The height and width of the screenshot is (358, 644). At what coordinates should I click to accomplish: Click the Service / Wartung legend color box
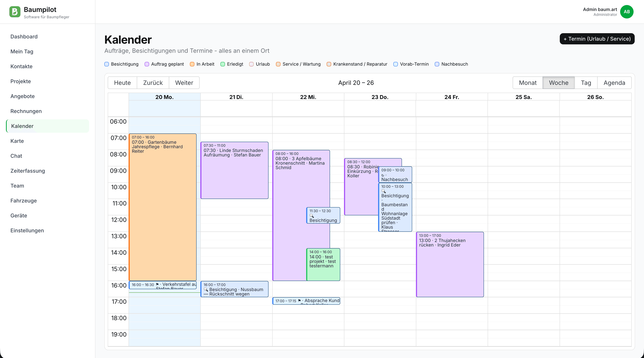point(278,64)
